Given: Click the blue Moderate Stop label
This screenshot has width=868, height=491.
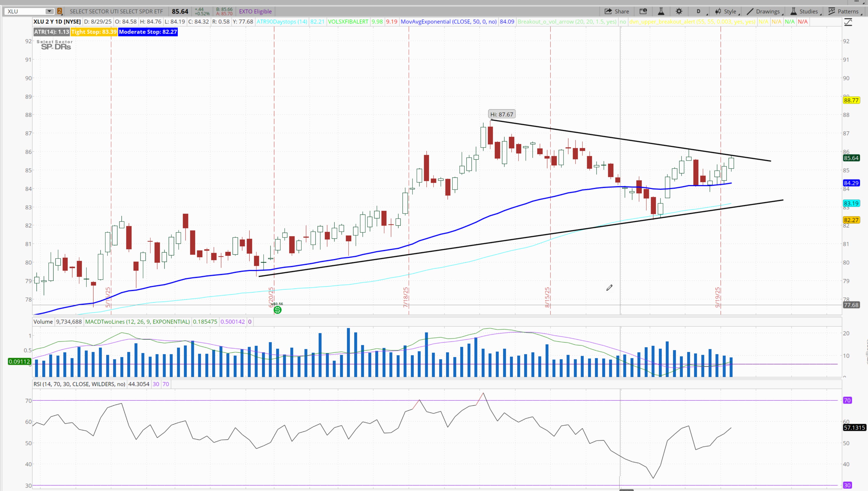Looking at the screenshot, I should (148, 32).
